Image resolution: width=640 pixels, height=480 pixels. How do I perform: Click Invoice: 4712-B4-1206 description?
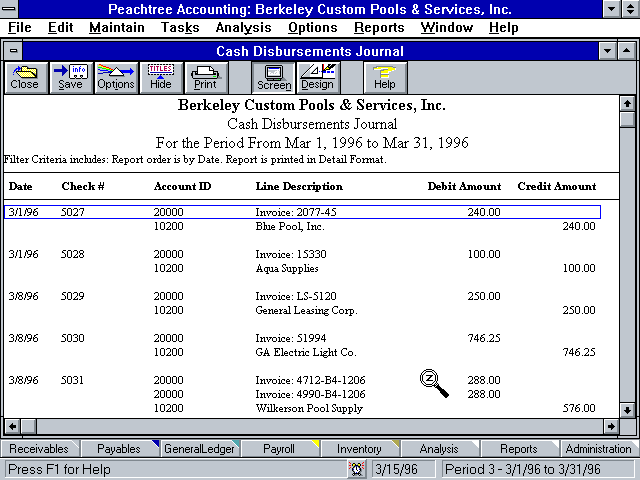(310, 380)
